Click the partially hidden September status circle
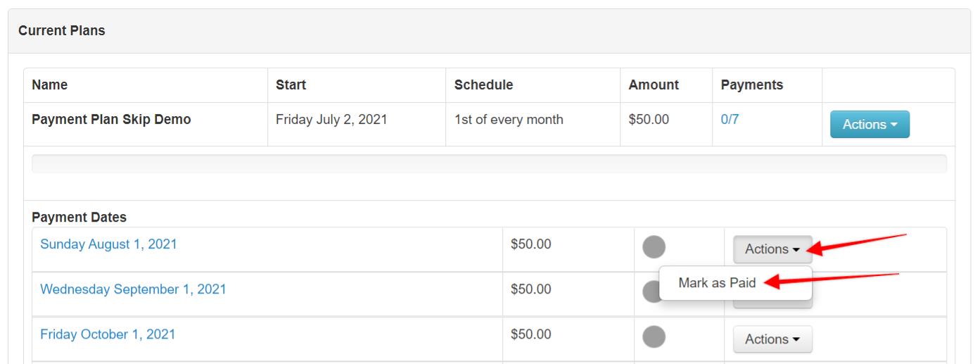The image size is (980, 364). [x=651, y=291]
